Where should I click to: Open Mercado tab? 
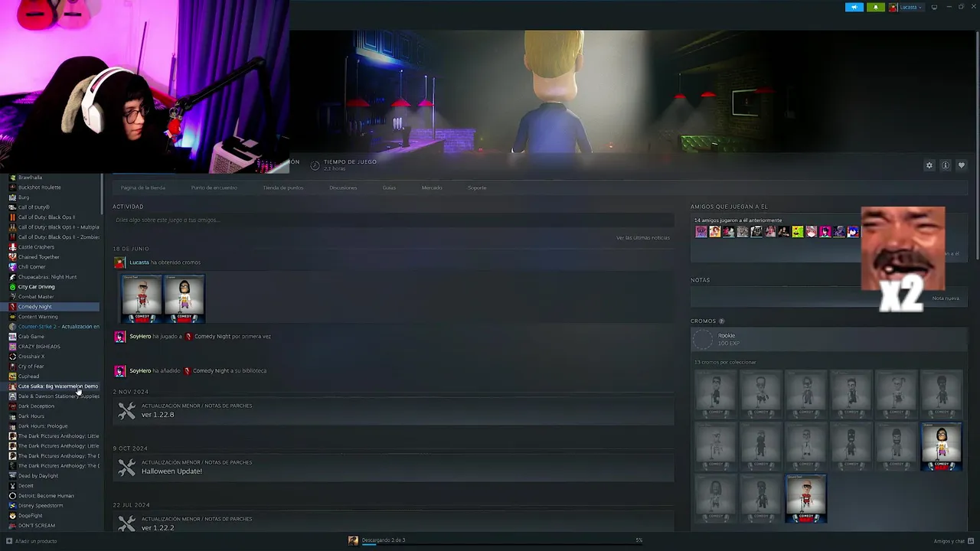[432, 187]
